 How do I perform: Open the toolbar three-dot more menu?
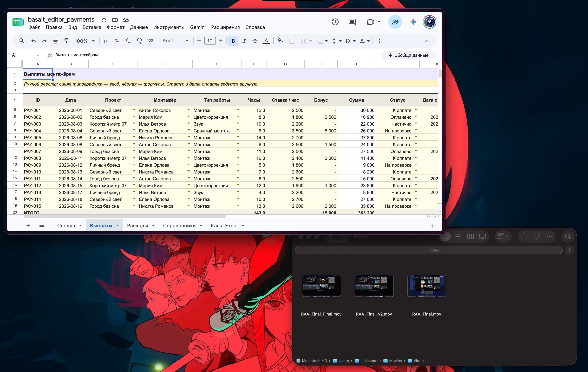pyautogui.click(x=379, y=41)
